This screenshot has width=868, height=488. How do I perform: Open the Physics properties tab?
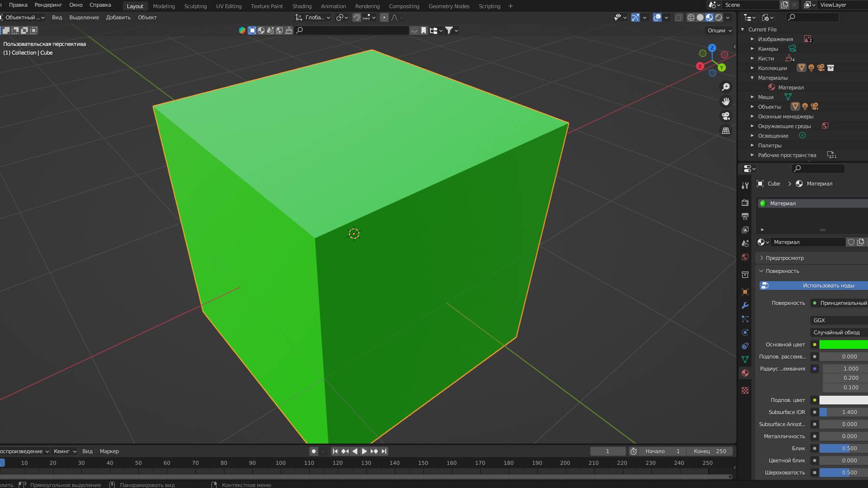[745, 332]
